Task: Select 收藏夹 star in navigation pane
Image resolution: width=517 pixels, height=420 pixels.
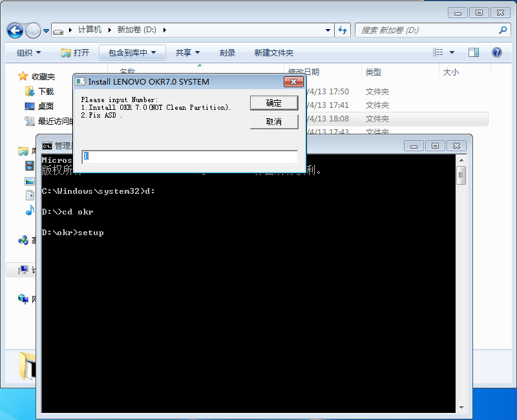Action: point(23,76)
